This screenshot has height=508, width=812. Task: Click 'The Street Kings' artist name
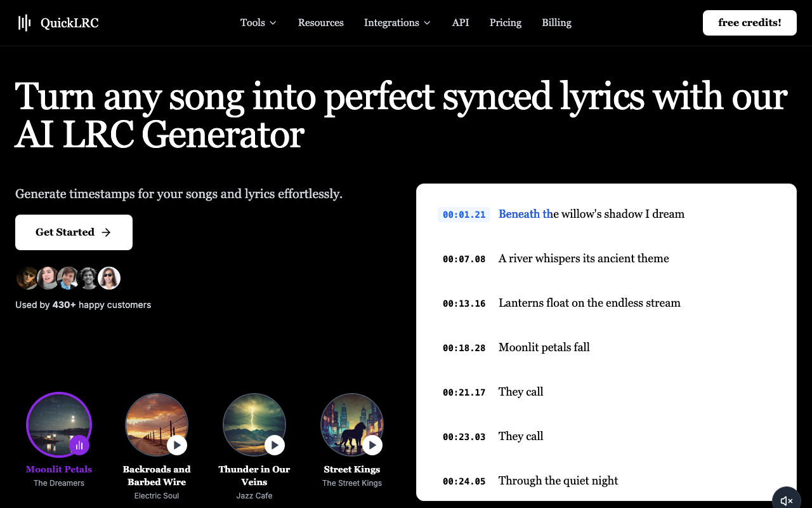coord(352,483)
